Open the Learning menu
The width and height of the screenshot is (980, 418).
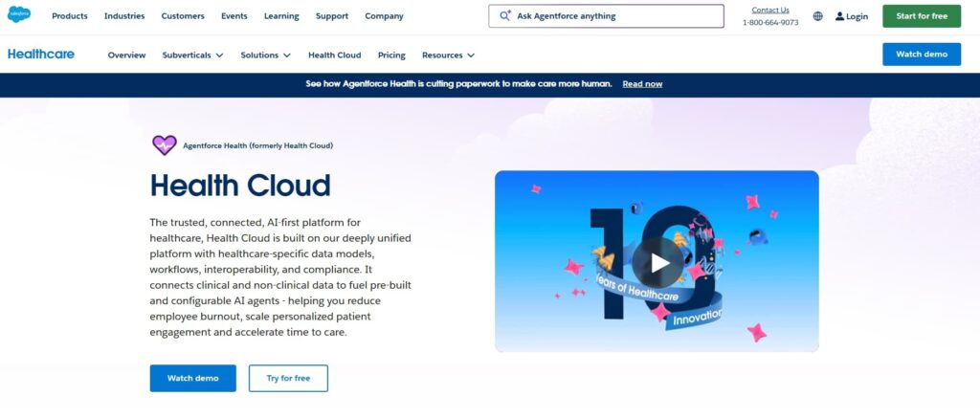tap(281, 16)
